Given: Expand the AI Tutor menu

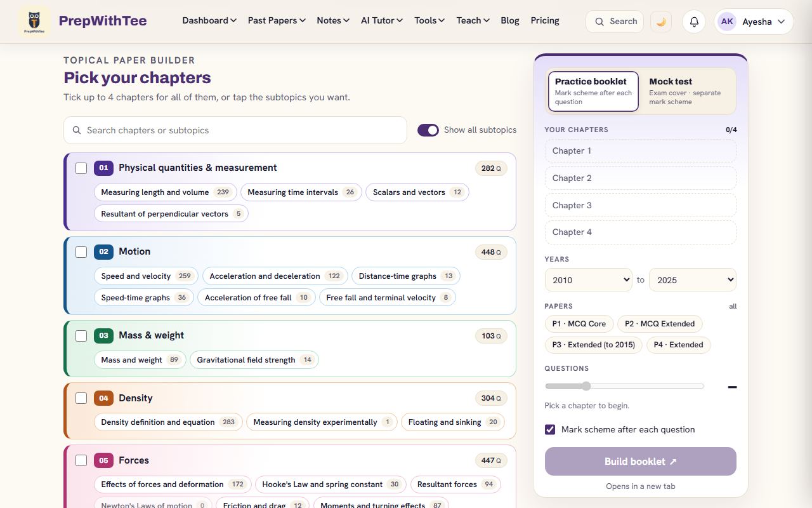Looking at the screenshot, I should 382,20.
